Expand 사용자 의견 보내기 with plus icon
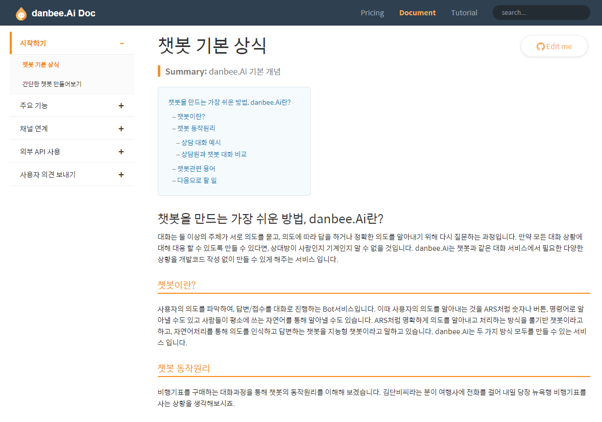Viewport: 602px width, 422px height. 121,175
